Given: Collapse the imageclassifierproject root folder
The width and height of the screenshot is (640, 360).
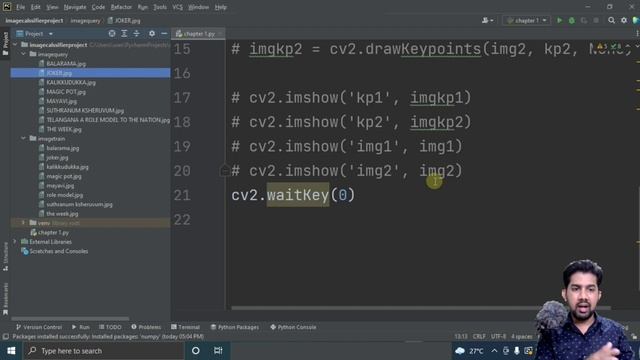Looking at the screenshot, I should 16,44.
